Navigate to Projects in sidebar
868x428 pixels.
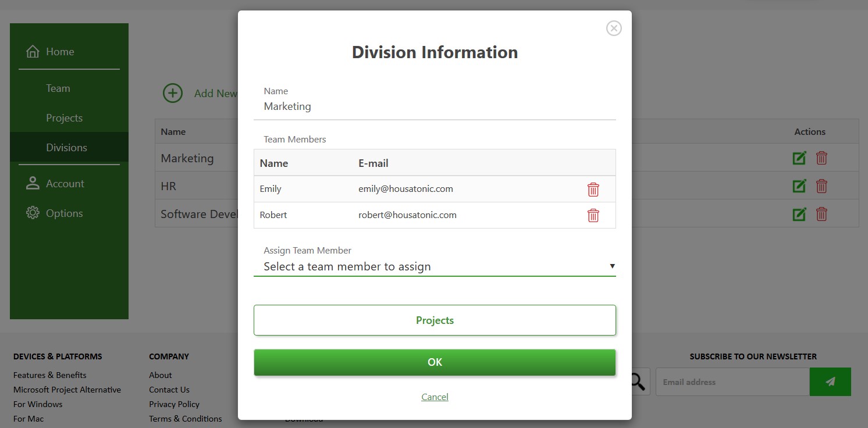point(64,117)
